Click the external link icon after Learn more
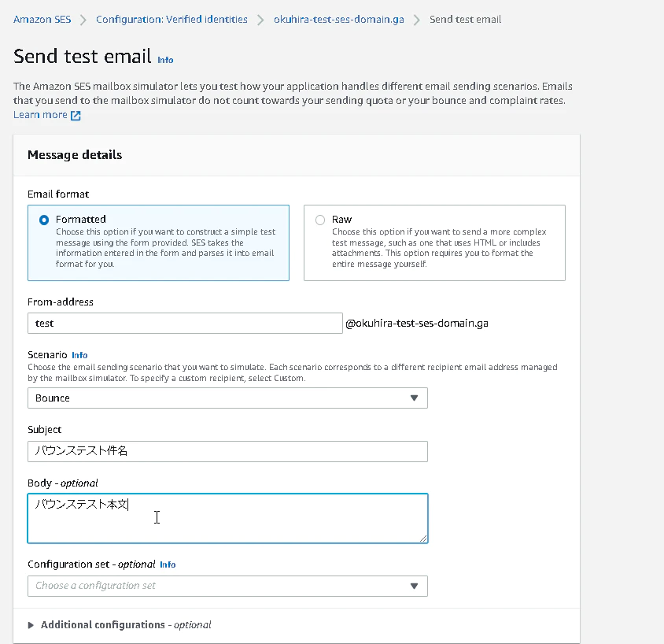The image size is (664, 644). coord(76,114)
